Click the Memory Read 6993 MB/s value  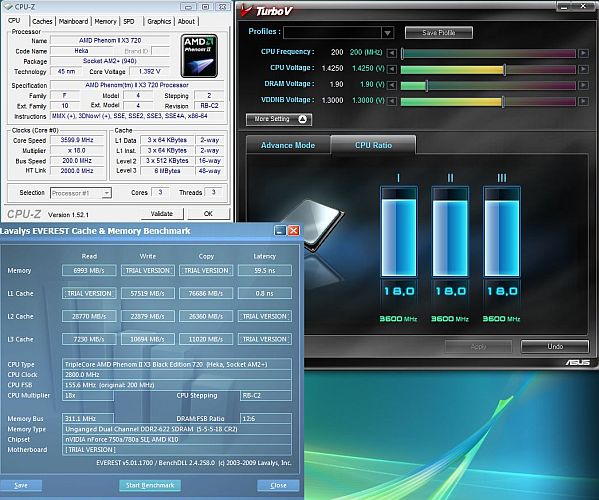point(89,270)
